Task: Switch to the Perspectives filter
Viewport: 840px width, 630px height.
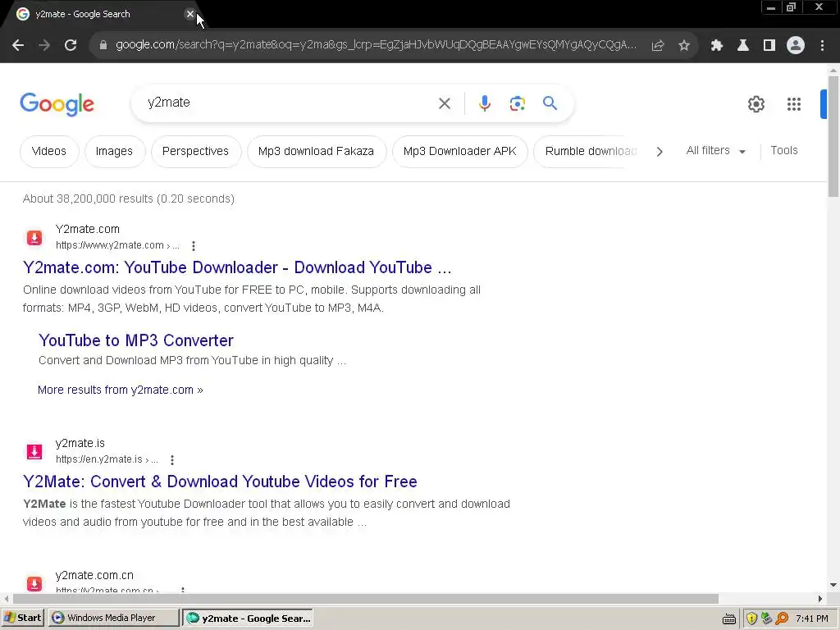Action: coord(195,152)
